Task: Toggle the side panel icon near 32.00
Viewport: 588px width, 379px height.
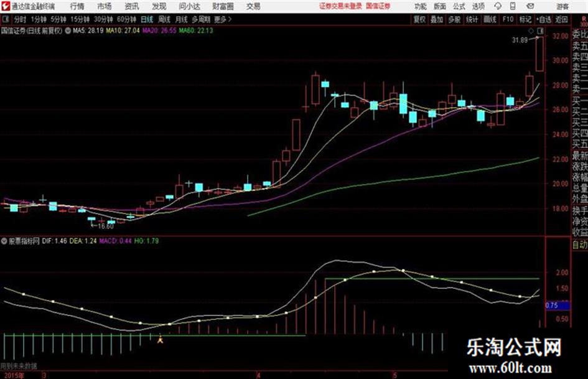Action: [x=540, y=30]
